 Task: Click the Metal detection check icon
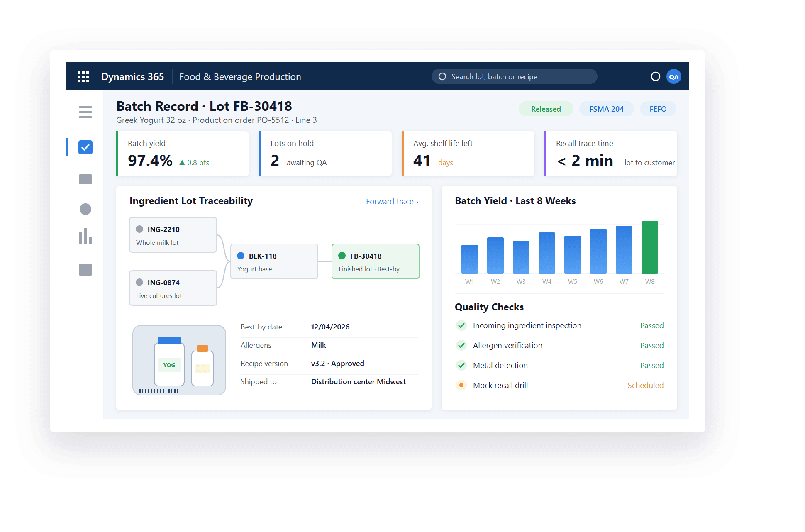(x=461, y=365)
